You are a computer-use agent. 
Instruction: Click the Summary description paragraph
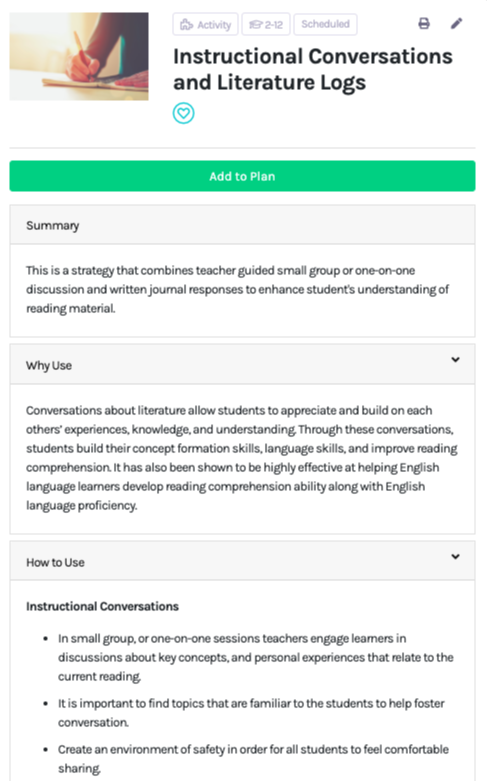tap(238, 289)
